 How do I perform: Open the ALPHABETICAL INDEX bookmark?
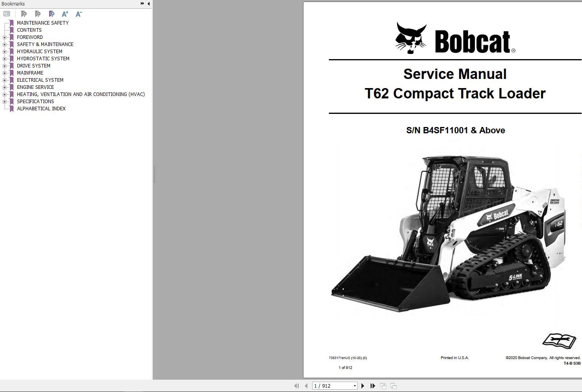(x=41, y=108)
